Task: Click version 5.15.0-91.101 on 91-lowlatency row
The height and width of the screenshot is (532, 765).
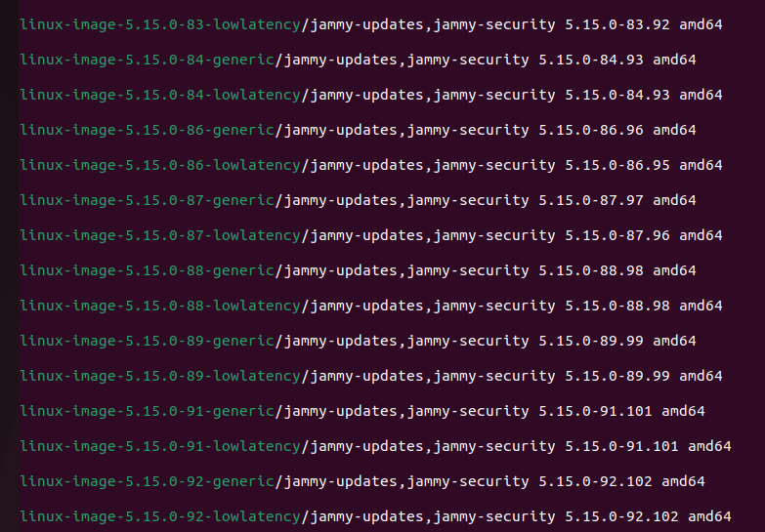Action: coord(621,446)
